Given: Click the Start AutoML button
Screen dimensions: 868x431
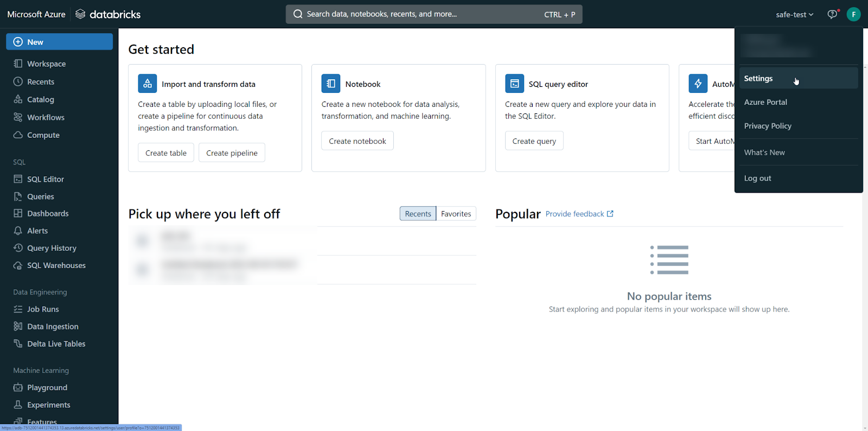Looking at the screenshot, I should 712,141.
